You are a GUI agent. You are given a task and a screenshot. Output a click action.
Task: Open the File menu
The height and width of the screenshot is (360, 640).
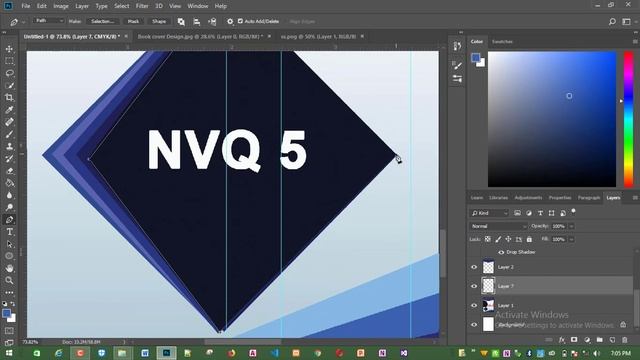point(26,6)
